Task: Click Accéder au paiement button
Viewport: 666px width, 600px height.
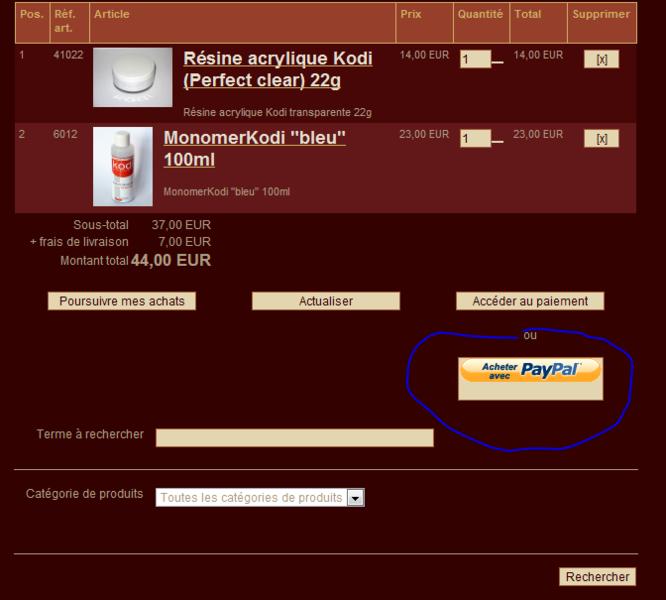Action: coord(530,301)
